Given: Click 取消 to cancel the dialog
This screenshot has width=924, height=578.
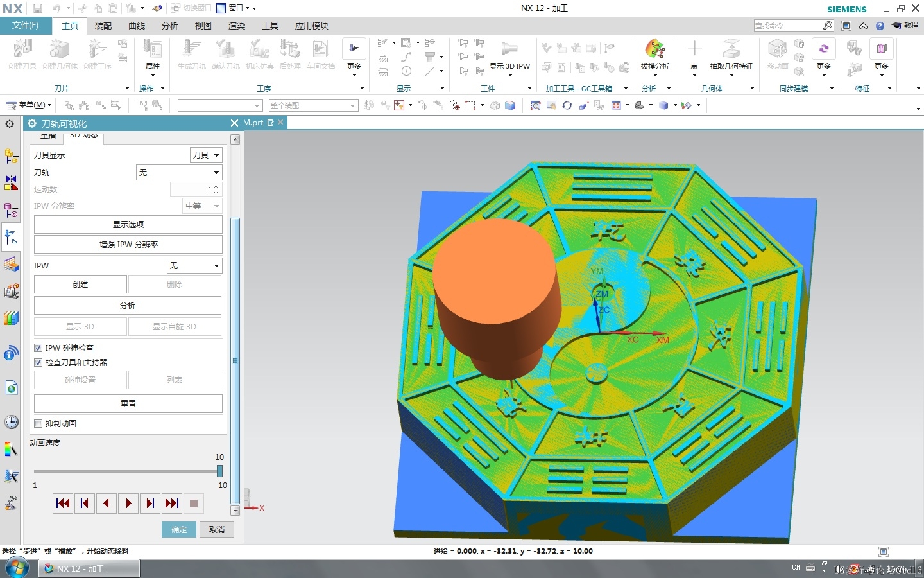Looking at the screenshot, I should [x=217, y=529].
